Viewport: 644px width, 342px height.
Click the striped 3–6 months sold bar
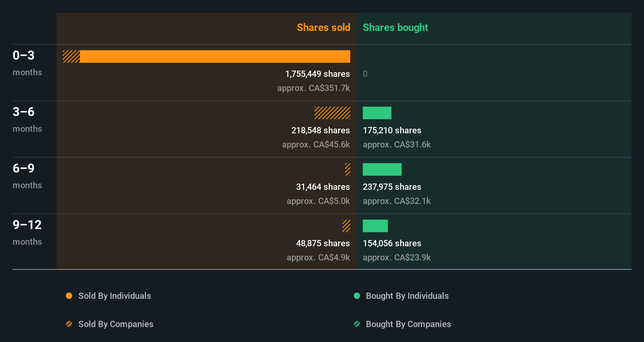[x=332, y=113]
